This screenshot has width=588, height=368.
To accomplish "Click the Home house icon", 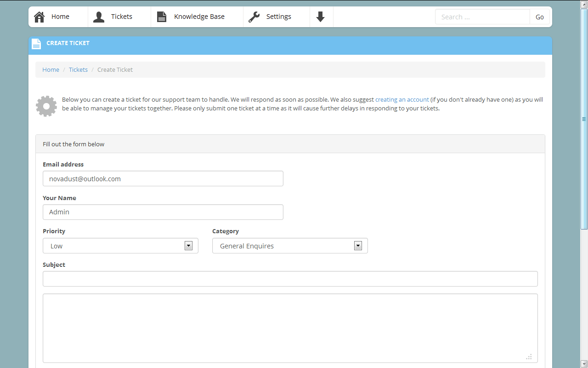I will tap(40, 17).
